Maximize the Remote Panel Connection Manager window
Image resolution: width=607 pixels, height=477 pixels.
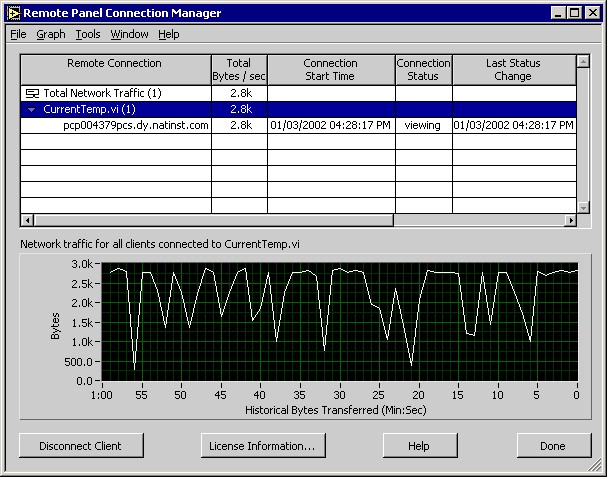pyautogui.click(x=574, y=13)
